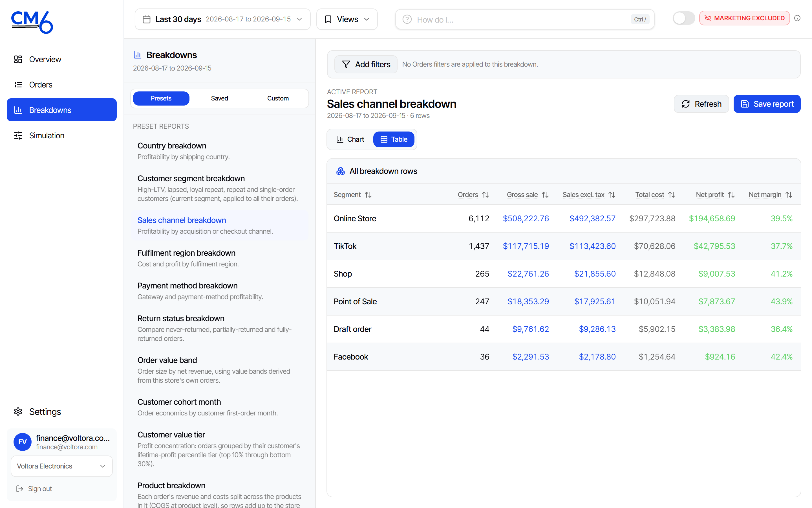812x508 pixels.
Task: Sort by Sales excl. tax arrows
Action: coord(612,194)
